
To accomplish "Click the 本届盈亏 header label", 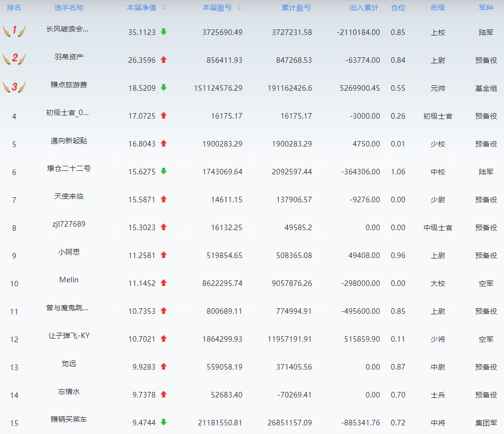I will (217, 8).
